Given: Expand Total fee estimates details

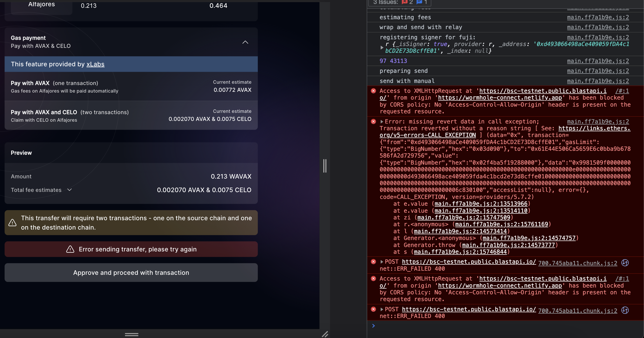Looking at the screenshot, I should pyautogui.click(x=69, y=190).
